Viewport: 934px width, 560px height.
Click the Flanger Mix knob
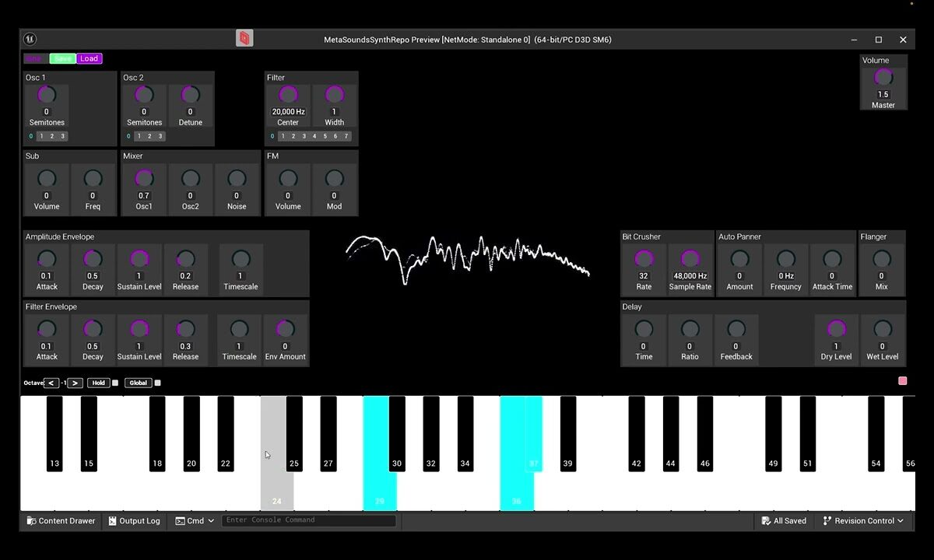882,259
